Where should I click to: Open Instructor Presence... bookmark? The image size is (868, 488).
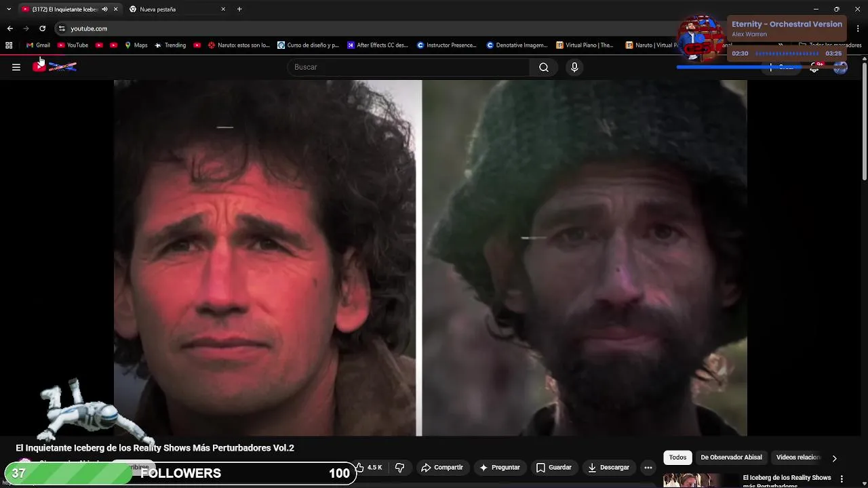[x=447, y=45]
